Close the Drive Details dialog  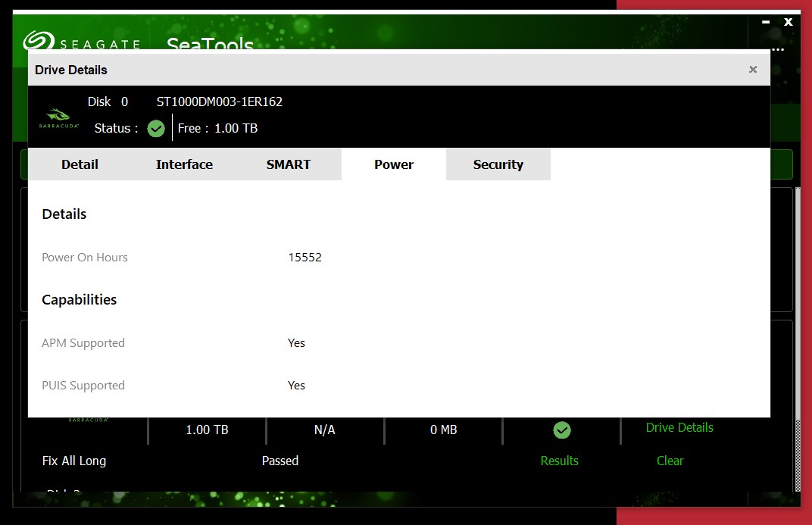[752, 70]
